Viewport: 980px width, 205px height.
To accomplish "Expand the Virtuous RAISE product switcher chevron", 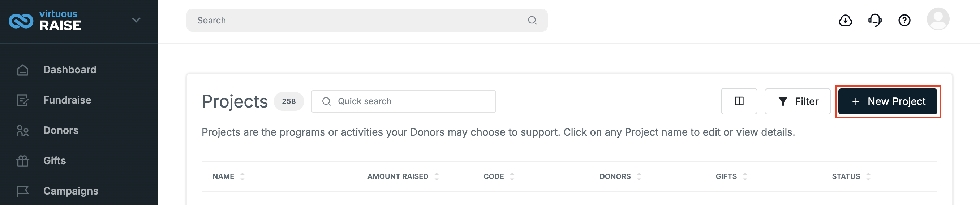I will tap(136, 20).
